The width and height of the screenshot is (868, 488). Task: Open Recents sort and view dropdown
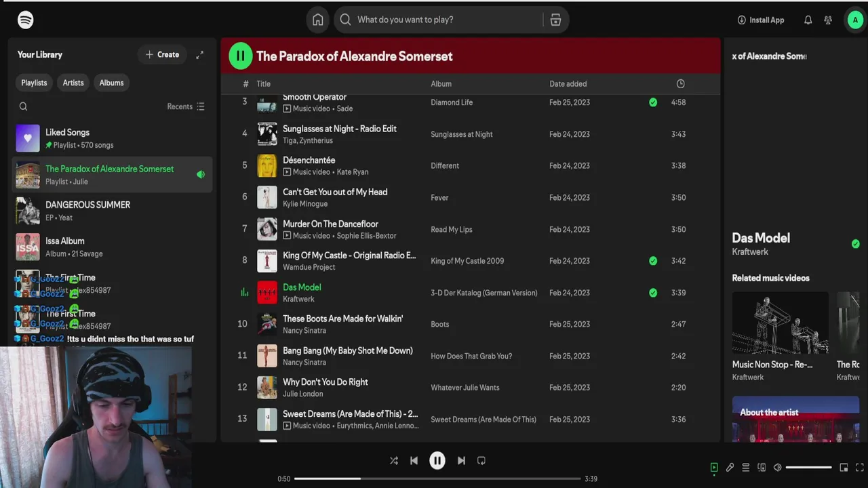(186, 106)
